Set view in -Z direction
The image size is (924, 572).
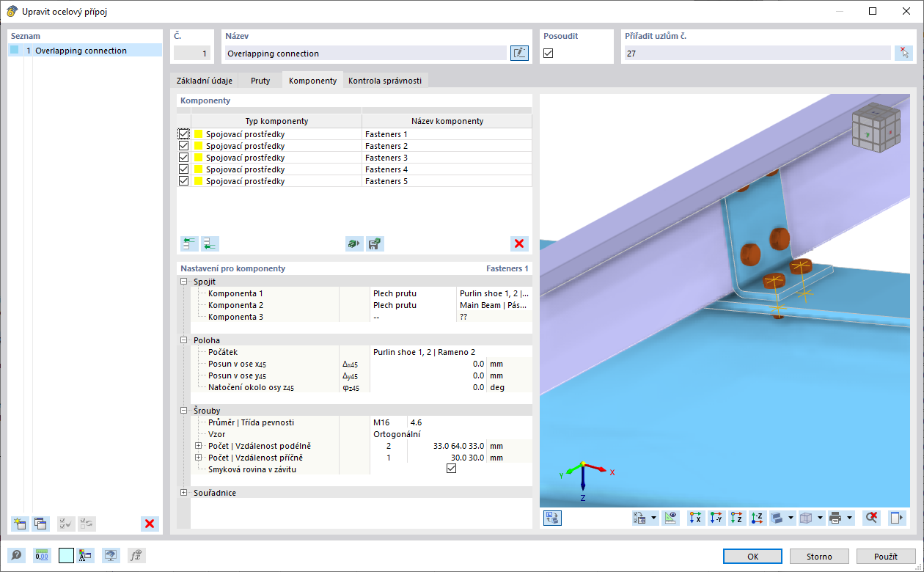coord(758,518)
